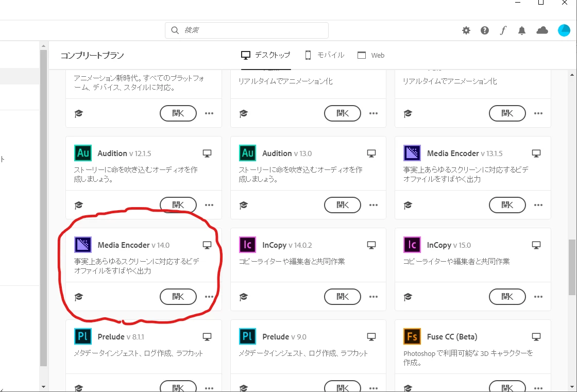Viewport: 577px width, 392px height.
Task: Open more options menu for InCopy v 15.0
Action: pyautogui.click(x=538, y=297)
